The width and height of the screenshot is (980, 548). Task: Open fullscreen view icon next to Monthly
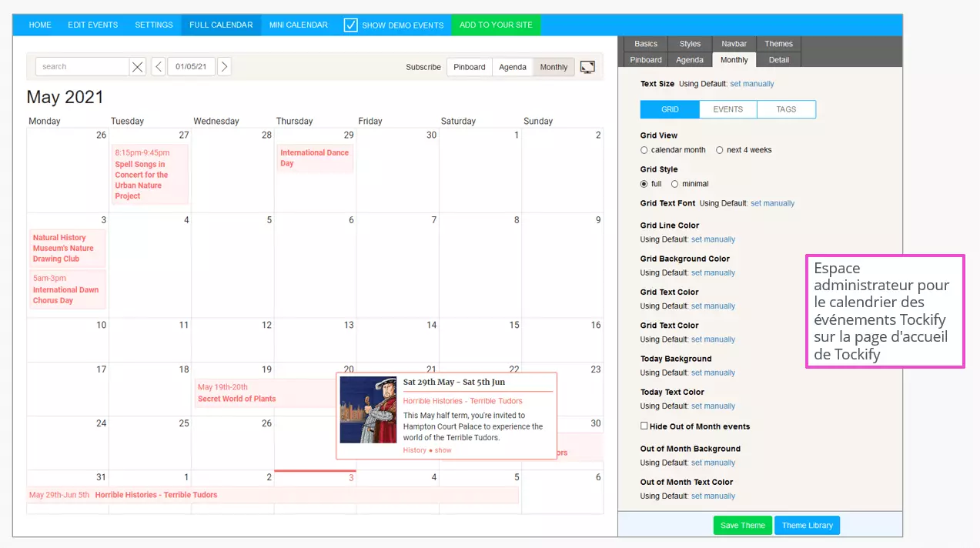pos(587,67)
